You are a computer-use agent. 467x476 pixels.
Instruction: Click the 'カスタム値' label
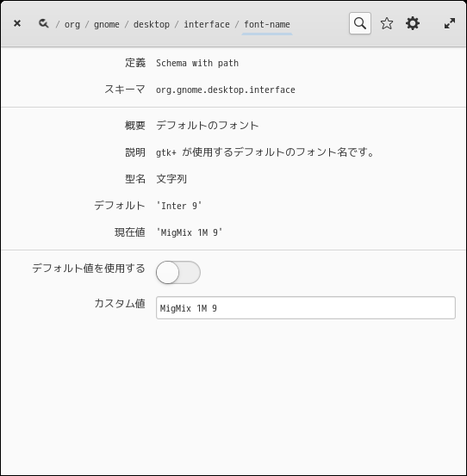[120, 303]
